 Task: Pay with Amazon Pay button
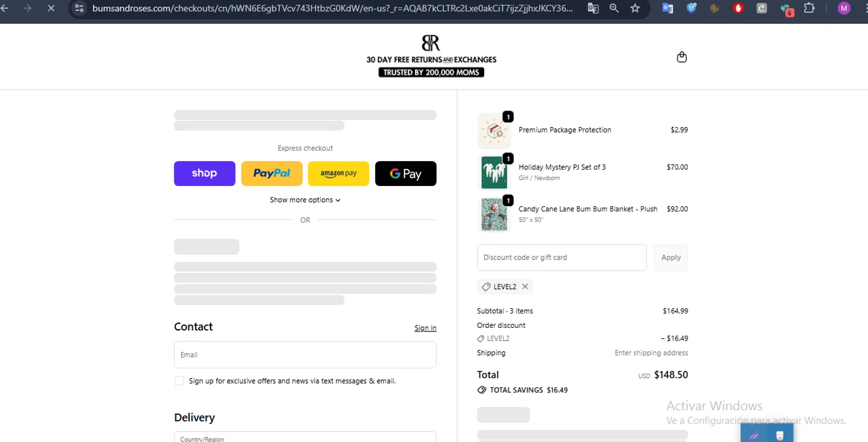(x=339, y=173)
